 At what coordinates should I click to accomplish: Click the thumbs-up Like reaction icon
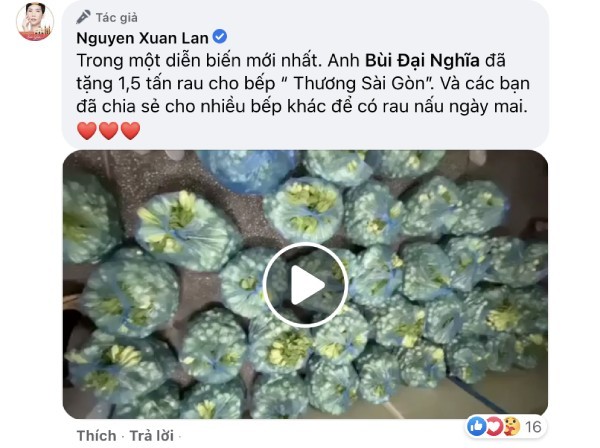pos(477,426)
